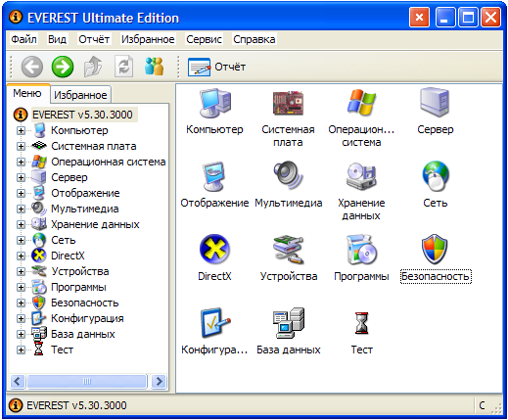508x420 pixels.
Task: Switch to the Избранное tab in sidebar
Action: click(x=80, y=95)
